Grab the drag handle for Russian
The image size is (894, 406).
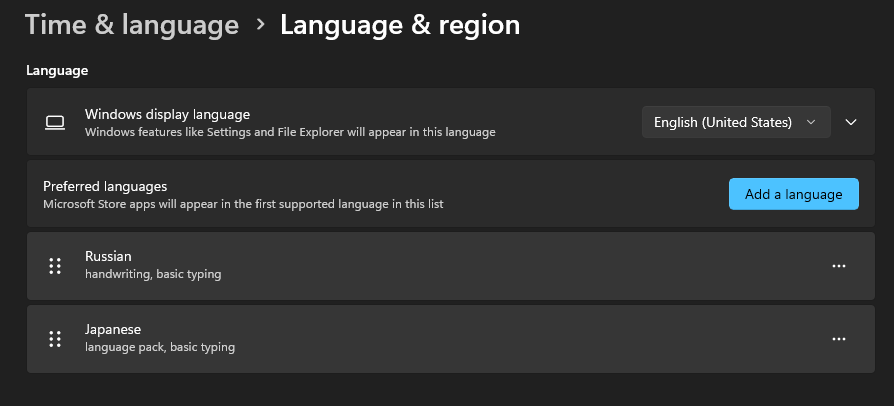(x=55, y=266)
